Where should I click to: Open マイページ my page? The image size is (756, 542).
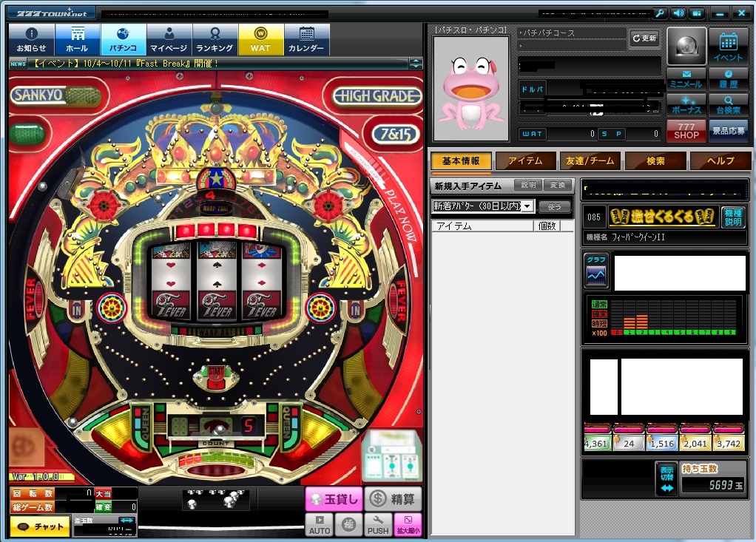click(x=169, y=39)
